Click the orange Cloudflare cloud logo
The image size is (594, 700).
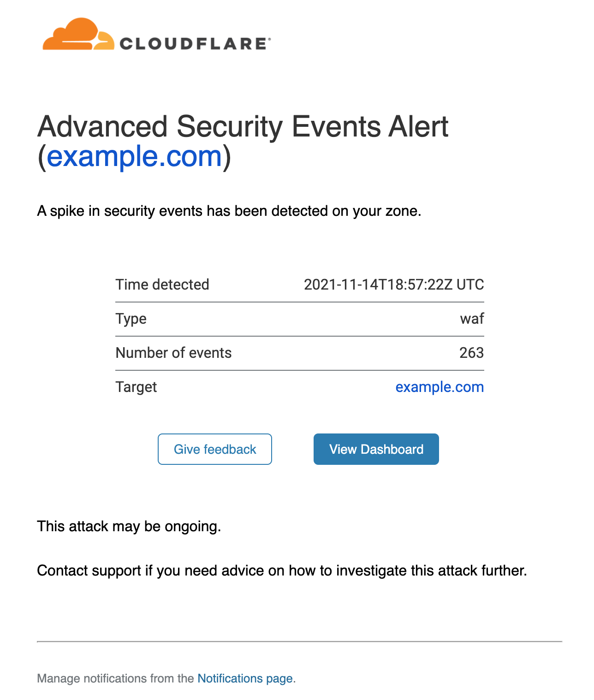click(78, 34)
